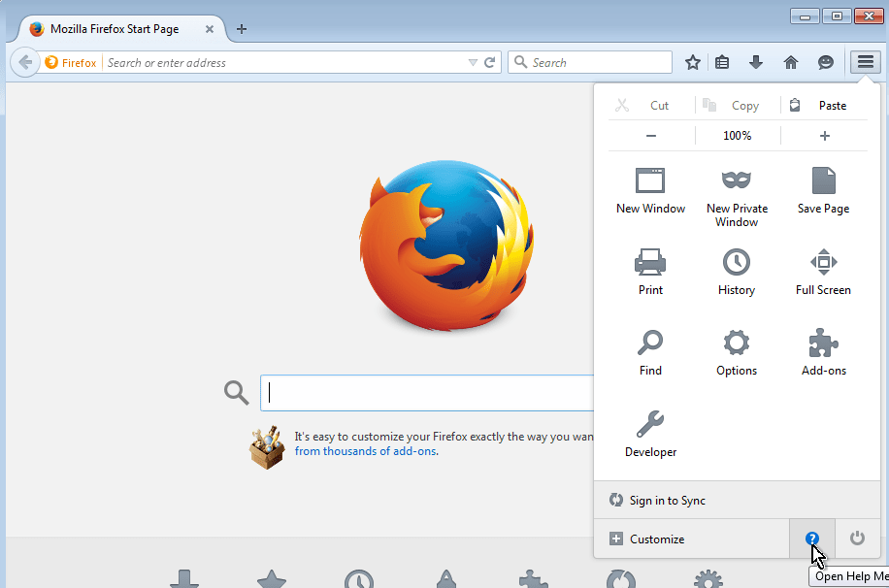The height and width of the screenshot is (588, 889).
Task: Show the Downloads arrow panel
Action: (x=756, y=62)
